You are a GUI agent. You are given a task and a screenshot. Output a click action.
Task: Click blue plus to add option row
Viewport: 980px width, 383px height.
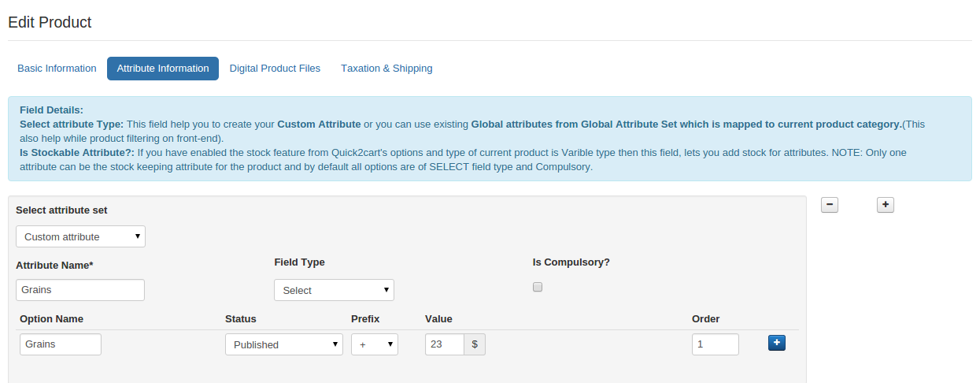(777, 343)
